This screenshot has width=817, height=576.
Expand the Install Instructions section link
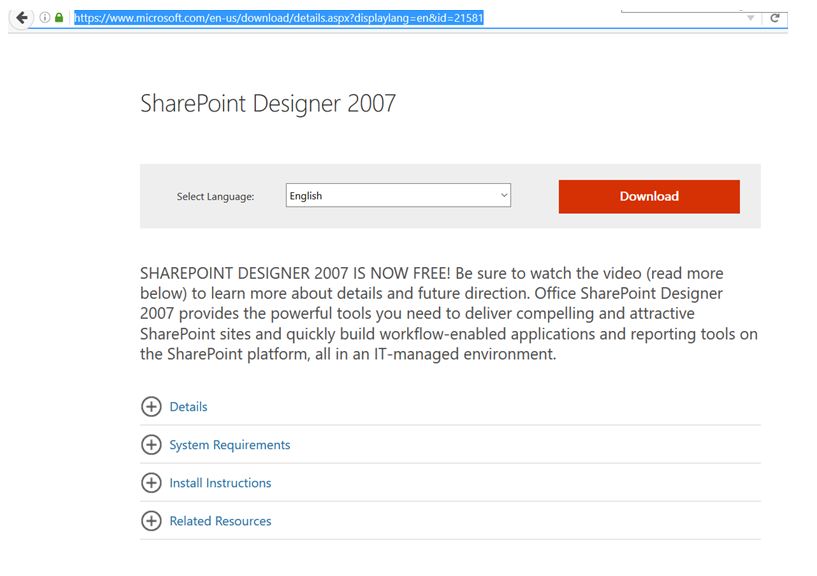coord(220,483)
